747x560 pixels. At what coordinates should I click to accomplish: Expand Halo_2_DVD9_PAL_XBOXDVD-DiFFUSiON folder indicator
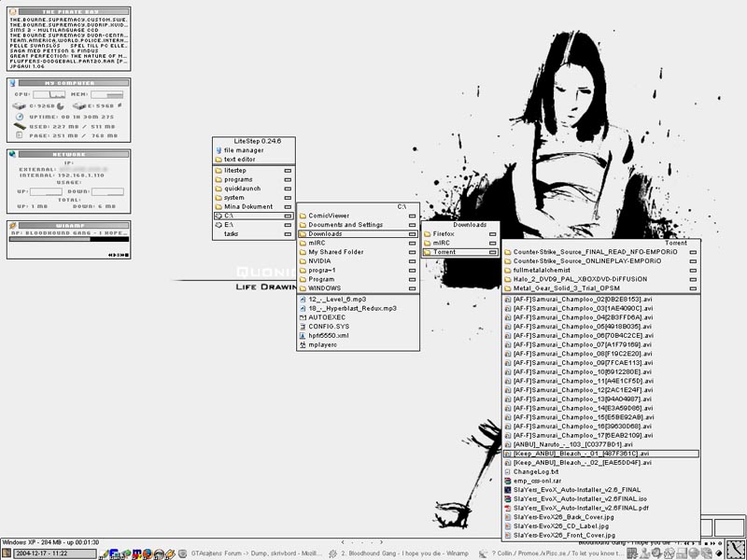[x=693, y=279]
